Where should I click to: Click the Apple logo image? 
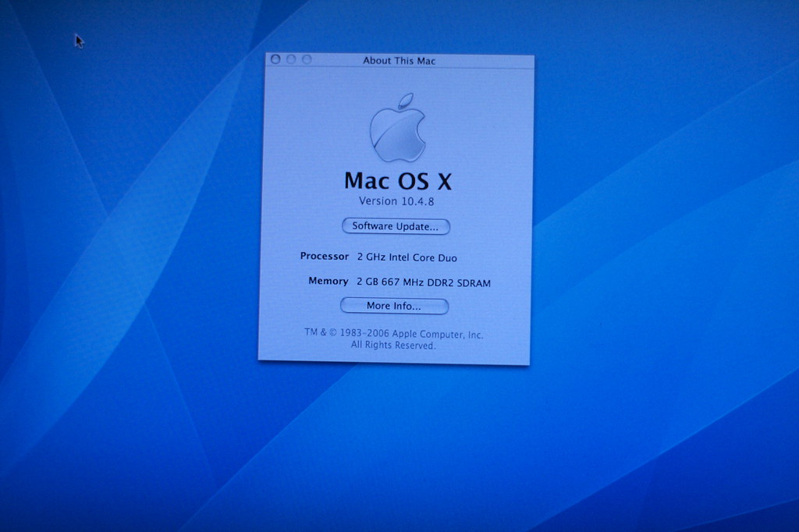click(398, 128)
